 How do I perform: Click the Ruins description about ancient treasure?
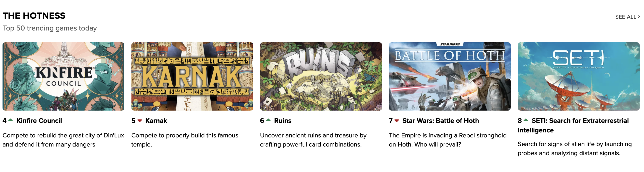(313, 140)
